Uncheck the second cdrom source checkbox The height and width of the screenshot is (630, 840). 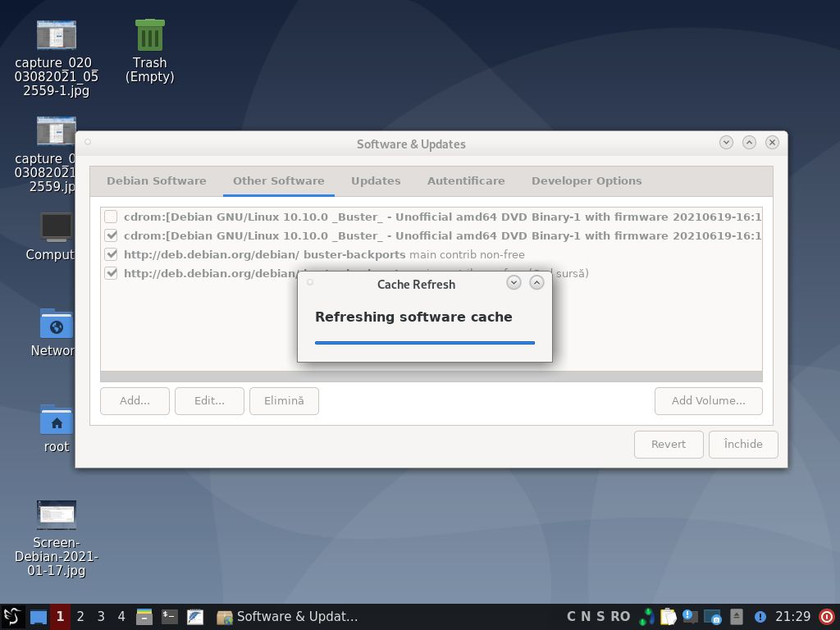click(x=111, y=235)
